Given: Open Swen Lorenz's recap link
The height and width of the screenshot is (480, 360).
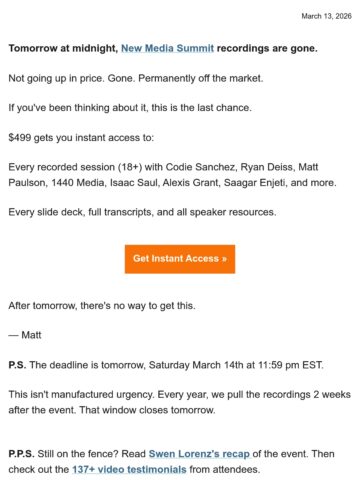Looking at the screenshot, I should [x=199, y=454].
